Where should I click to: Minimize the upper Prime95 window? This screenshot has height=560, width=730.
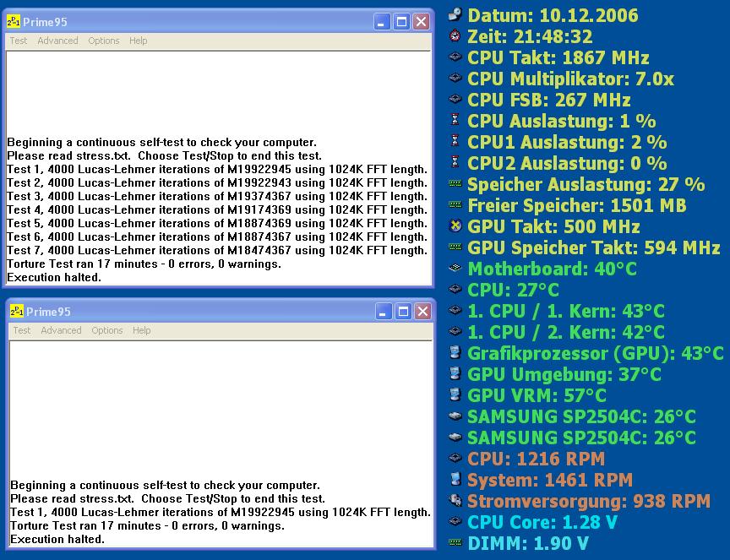[381, 21]
